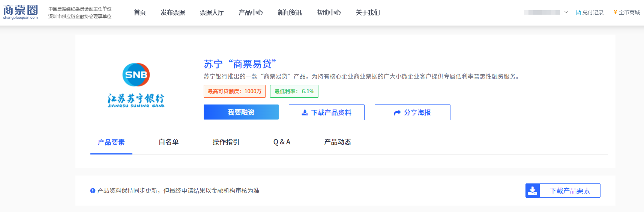Select the 产品要素 tab
This screenshot has width=644, height=212.
(x=111, y=142)
